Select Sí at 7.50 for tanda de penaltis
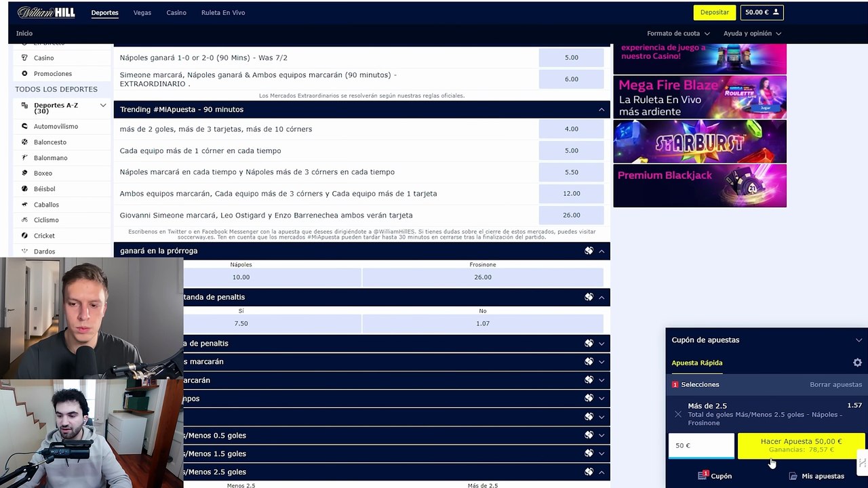The image size is (868, 488). point(241,323)
